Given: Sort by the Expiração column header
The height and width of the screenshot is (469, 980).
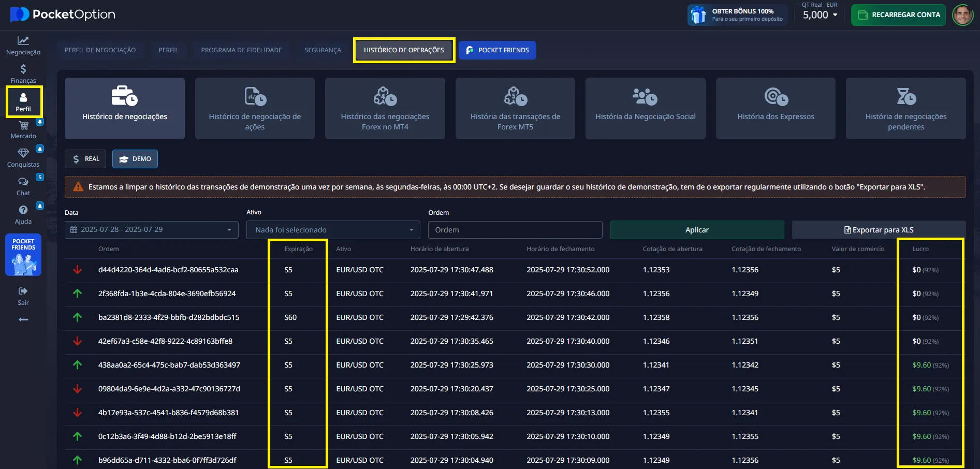Looking at the screenshot, I should (x=299, y=249).
